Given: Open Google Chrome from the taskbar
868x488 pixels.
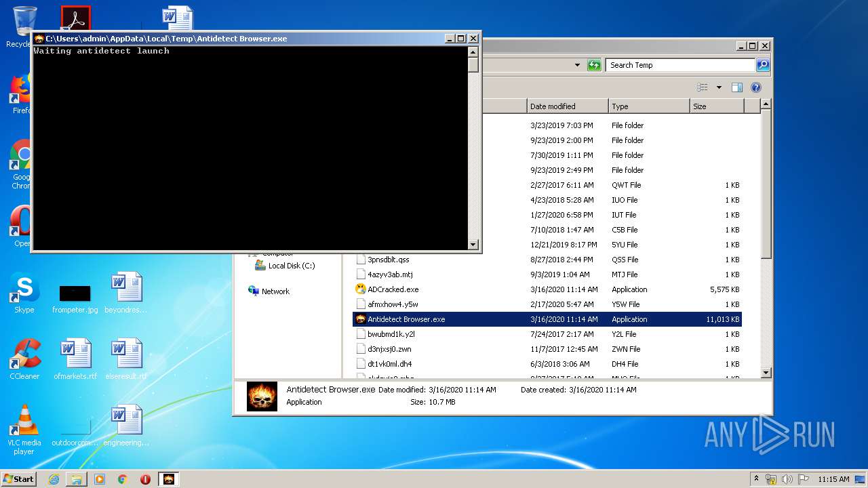Looking at the screenshot, I should 123,479.
